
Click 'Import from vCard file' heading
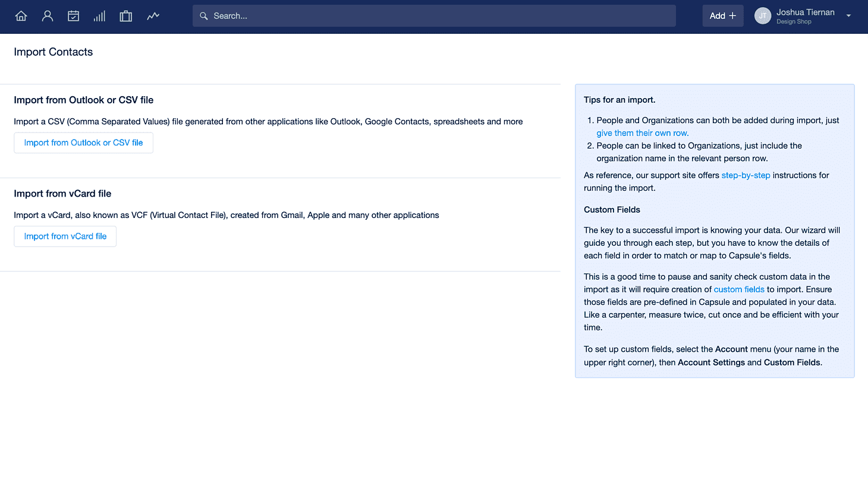pos(62,194)
